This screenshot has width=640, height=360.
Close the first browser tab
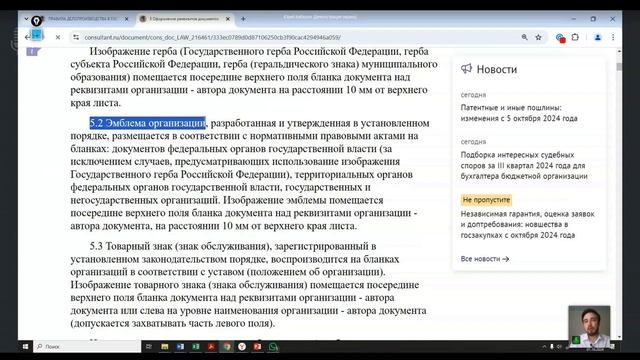127,19
